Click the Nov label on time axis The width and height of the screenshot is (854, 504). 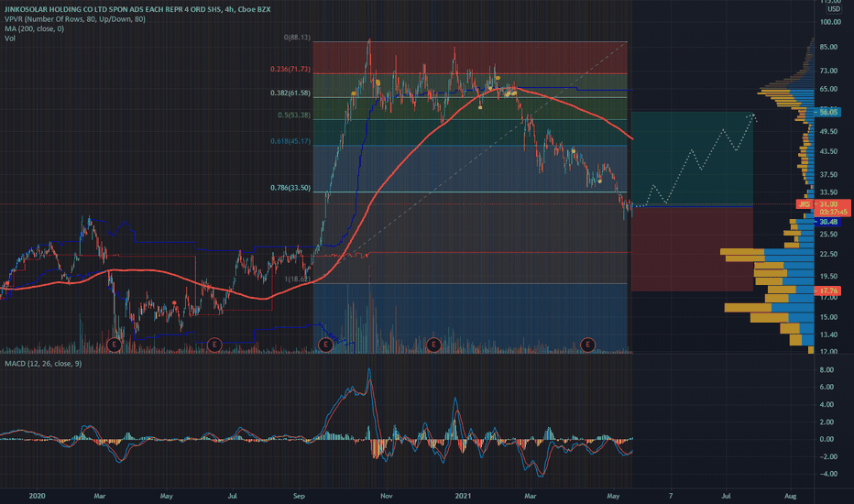pyautogui.click(x=386, y=496)
